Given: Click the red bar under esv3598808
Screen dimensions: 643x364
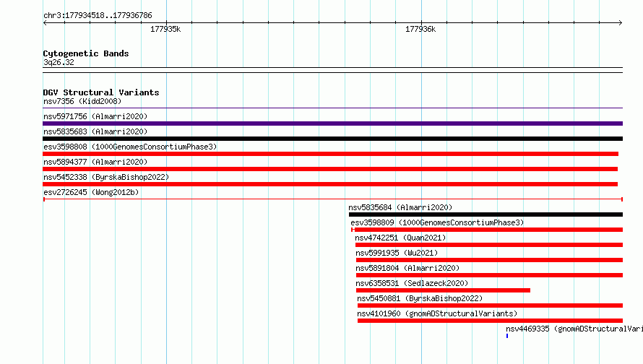Looking at the screenshot, I should [330, 154].
